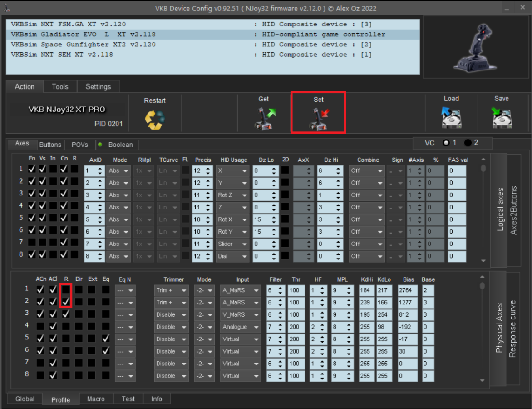Toggle R checkbox for physical axis 1

pos(66,289)
